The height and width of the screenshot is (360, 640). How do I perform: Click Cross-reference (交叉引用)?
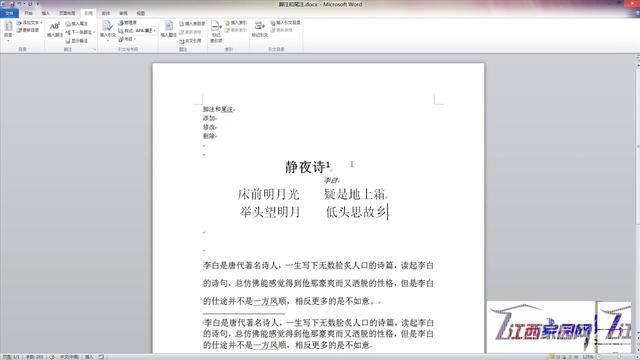click(191, 41)
